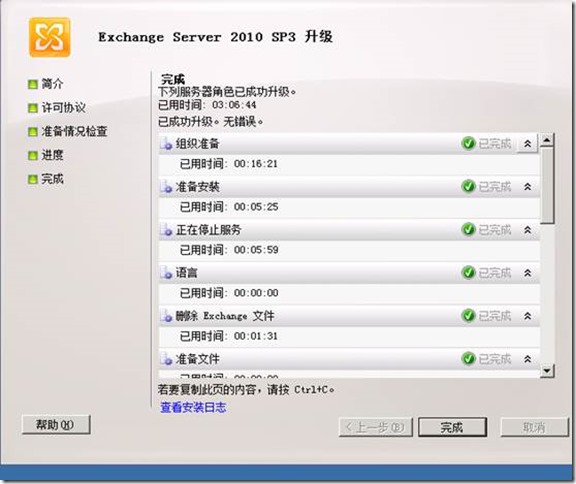Click the 完成 button to finish
Screen dimensions: 576x484
click(x=453, y=427)
